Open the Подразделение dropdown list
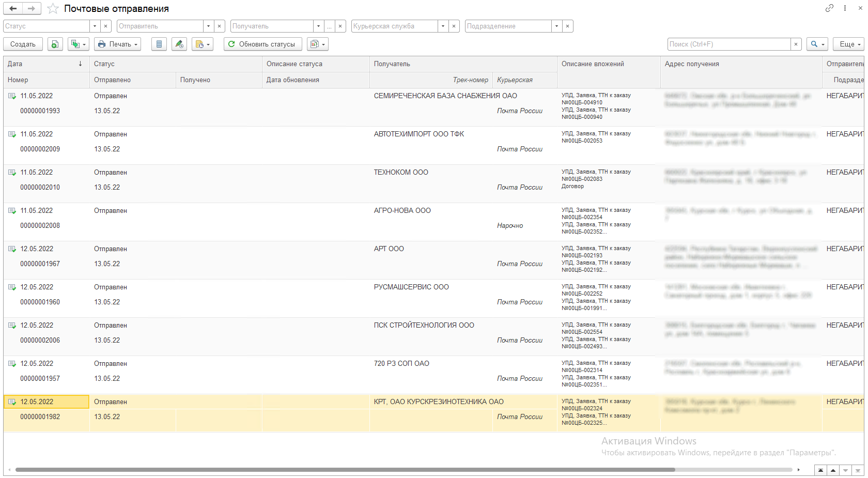868x478 pixels. (x=556, y=26)
